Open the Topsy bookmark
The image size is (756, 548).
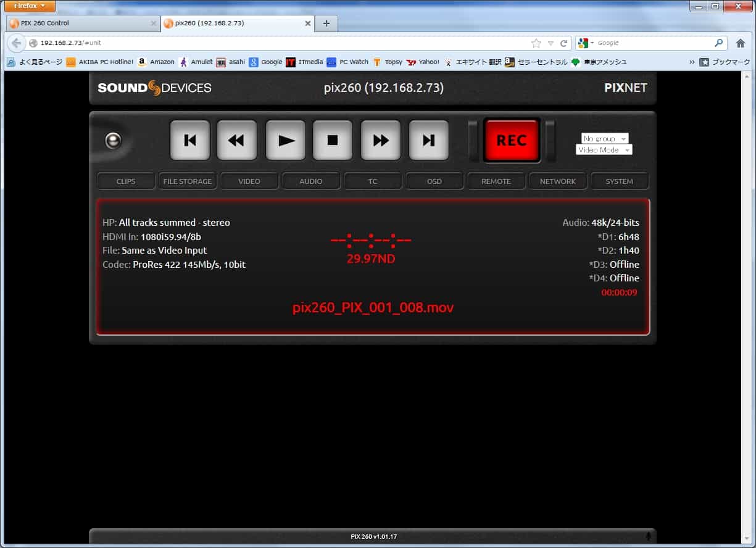click(388, 62)
